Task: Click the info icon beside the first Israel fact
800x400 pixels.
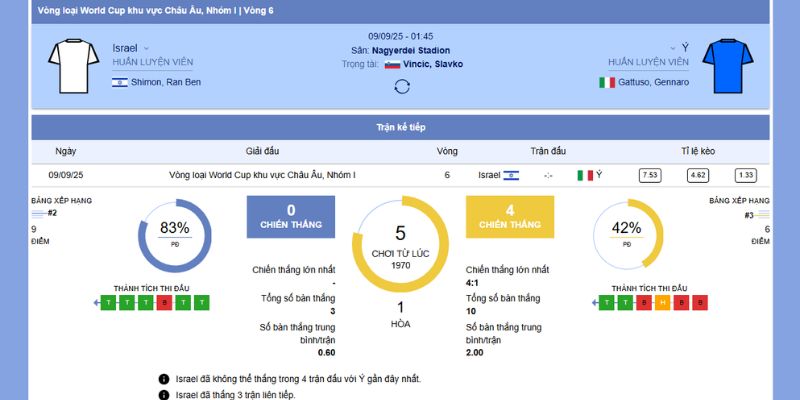Action: (x=164, y=379)
